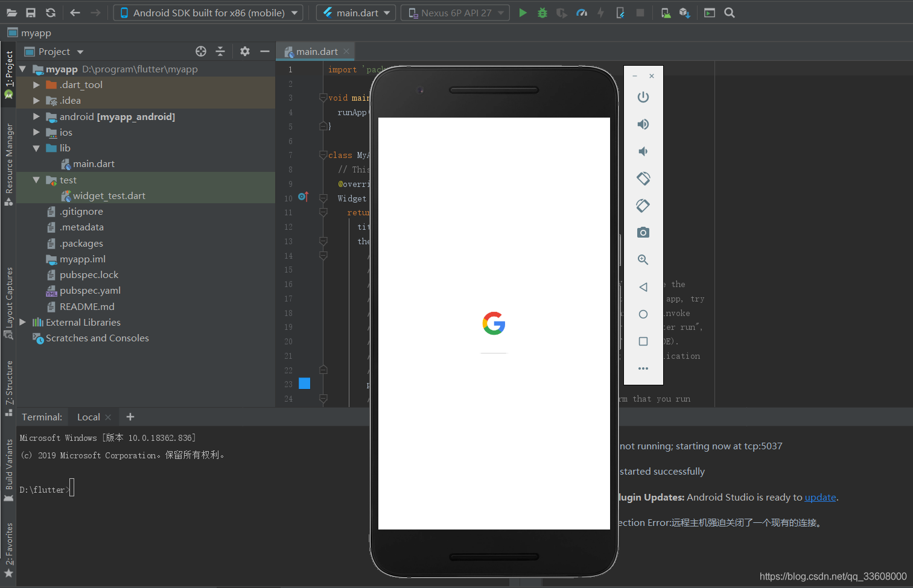Click the myapp breadcrumb in navigation bar
The height and width of the screenshot is (588, 913).
29,33
